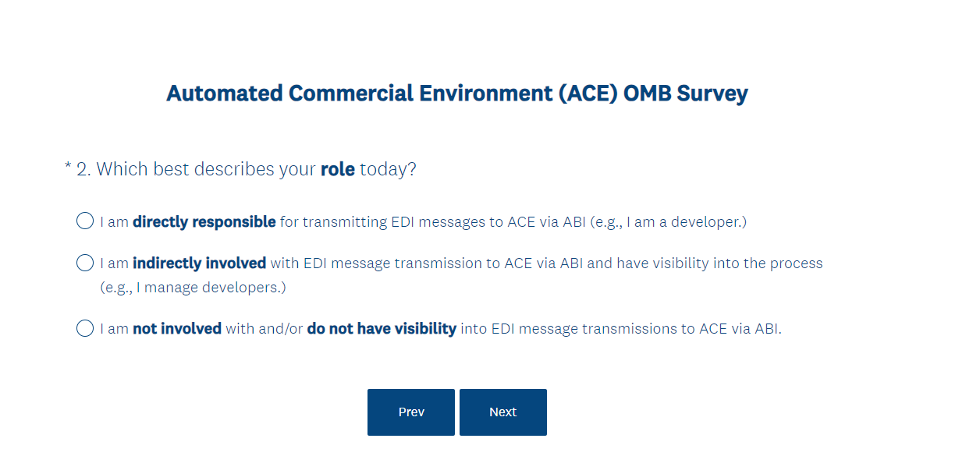The image size is (980, 449).
Task: Click the "(e.g., I am a developer.)" text
Action: click(x=667, y=222)
